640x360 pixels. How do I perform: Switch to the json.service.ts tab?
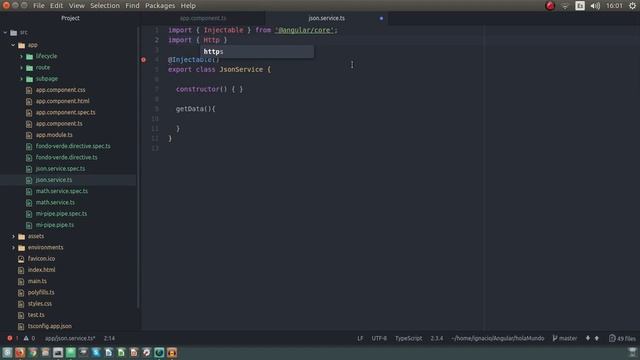coord(327,18)
